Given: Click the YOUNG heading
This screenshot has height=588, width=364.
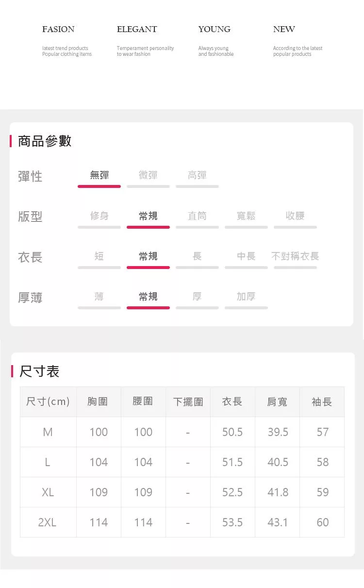Looking at the screenshot, I should (x=214, y=29).
